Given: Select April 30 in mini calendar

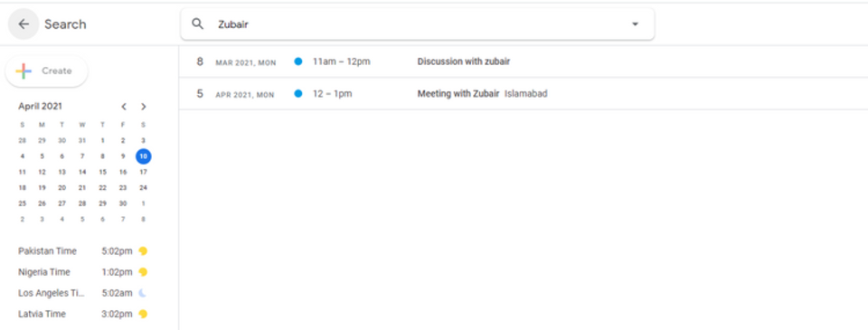Looking at the screenshot, I should [123, 203].
